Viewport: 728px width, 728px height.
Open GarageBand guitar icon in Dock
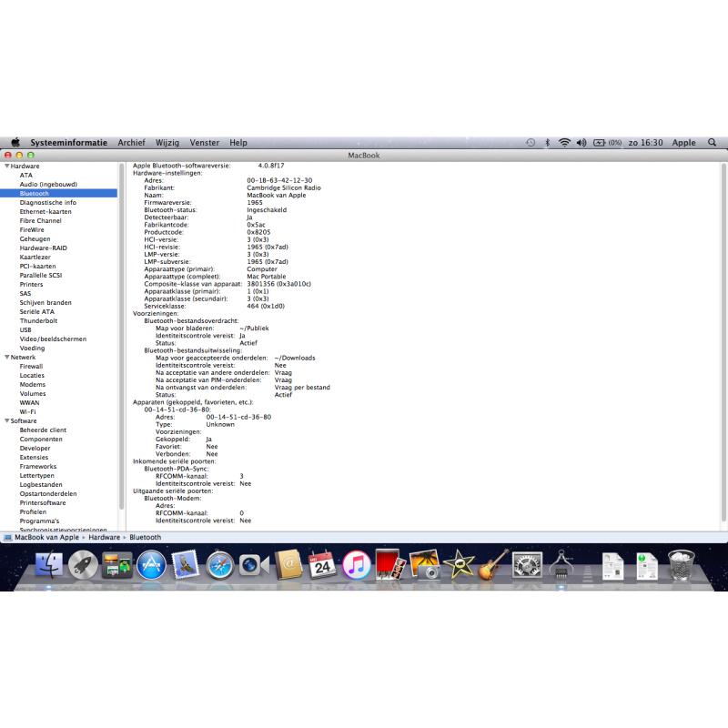click(x=493, y=565)
